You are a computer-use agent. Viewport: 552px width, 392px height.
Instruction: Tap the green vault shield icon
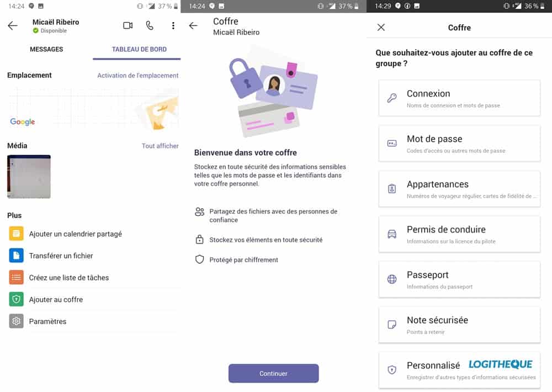[17, 299]
